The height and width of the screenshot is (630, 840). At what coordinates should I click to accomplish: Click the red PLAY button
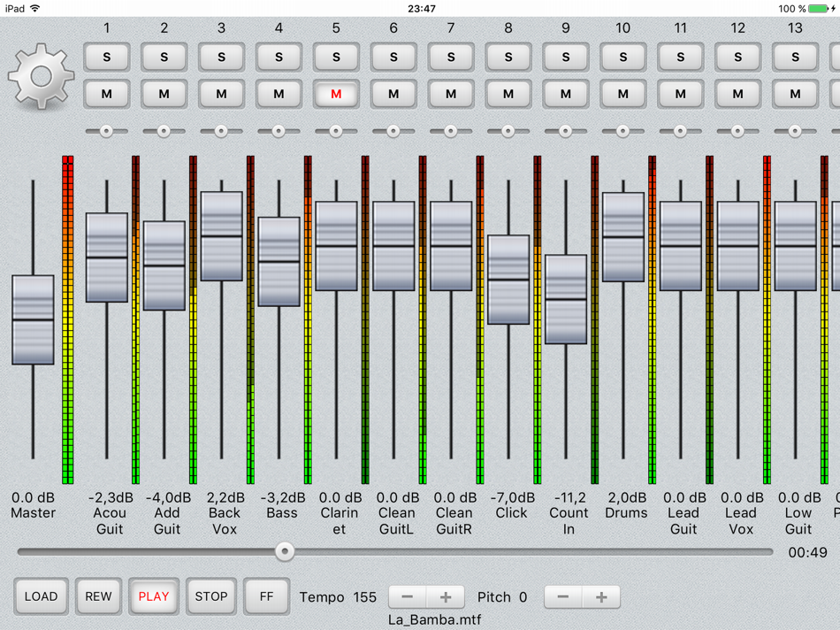[x=154, y=596]
